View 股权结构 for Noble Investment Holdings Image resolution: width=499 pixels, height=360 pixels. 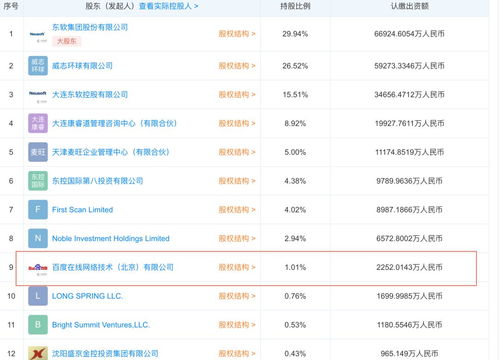point(237,238)
